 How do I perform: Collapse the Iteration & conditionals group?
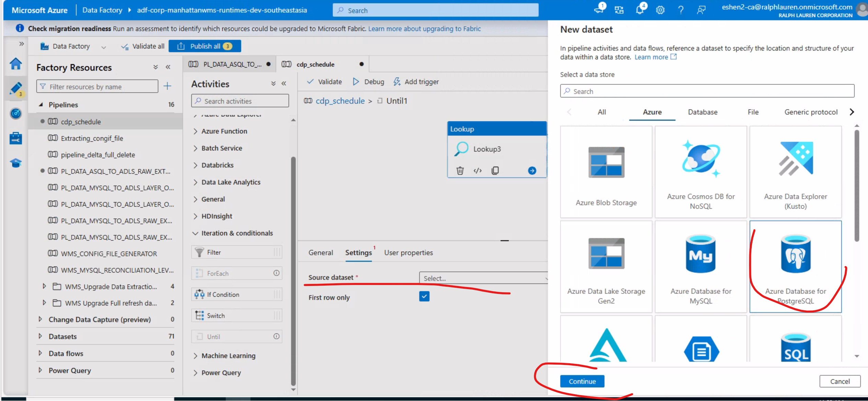195,233
